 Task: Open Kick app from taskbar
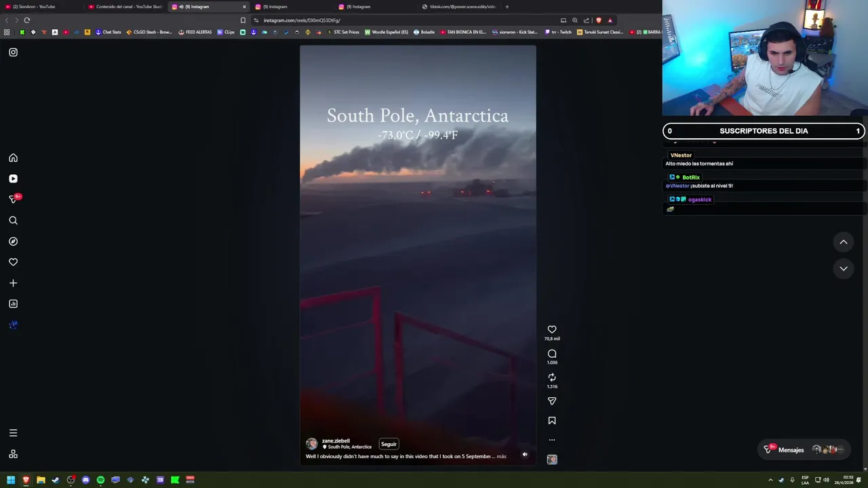[x=175, y=480]
